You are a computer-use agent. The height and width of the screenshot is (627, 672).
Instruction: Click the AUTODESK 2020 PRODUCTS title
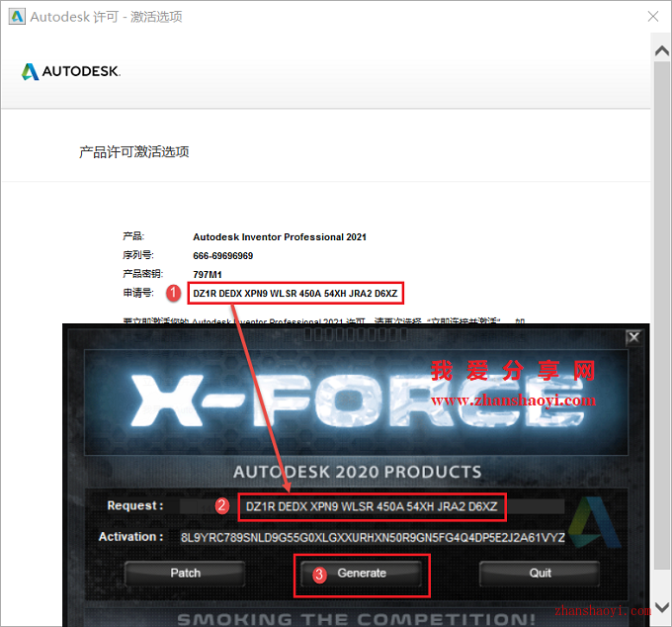(357, 472)
